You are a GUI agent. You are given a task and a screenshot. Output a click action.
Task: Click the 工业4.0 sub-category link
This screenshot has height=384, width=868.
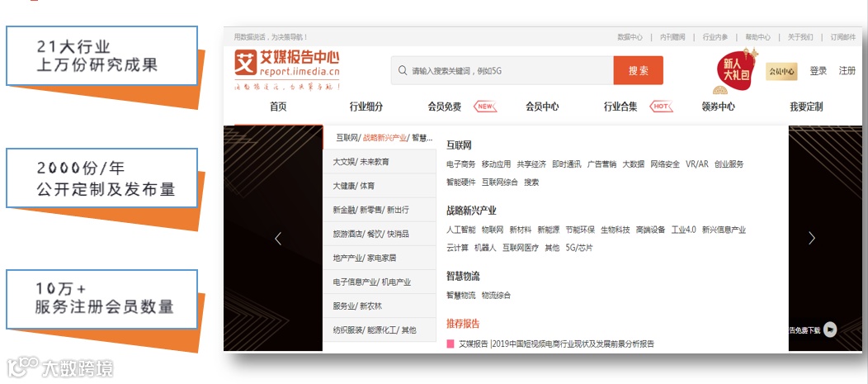(684, 230)
